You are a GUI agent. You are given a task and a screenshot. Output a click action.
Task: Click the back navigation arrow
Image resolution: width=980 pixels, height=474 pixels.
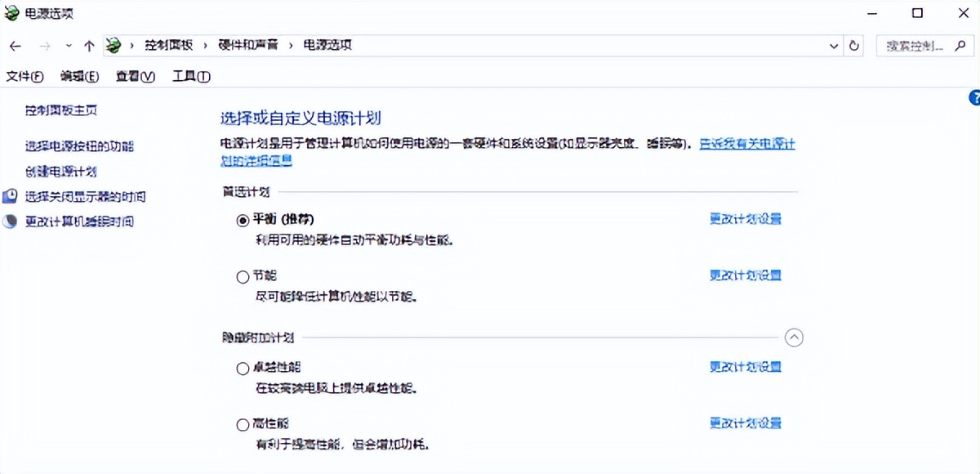(16, 46)
